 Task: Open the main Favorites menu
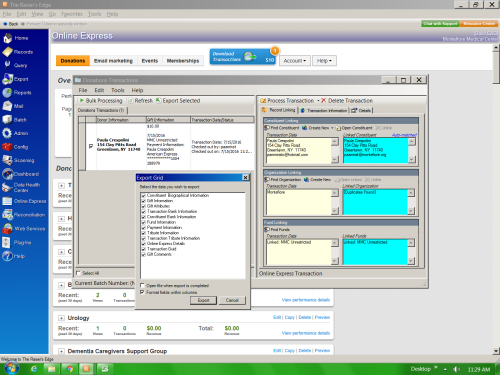click(72, 14)
